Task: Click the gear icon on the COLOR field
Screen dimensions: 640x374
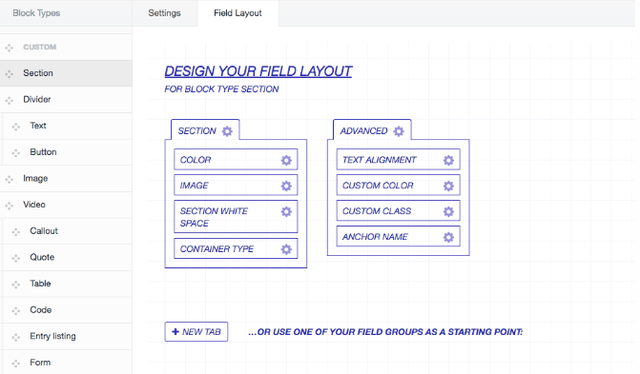Action: (286, 160)
